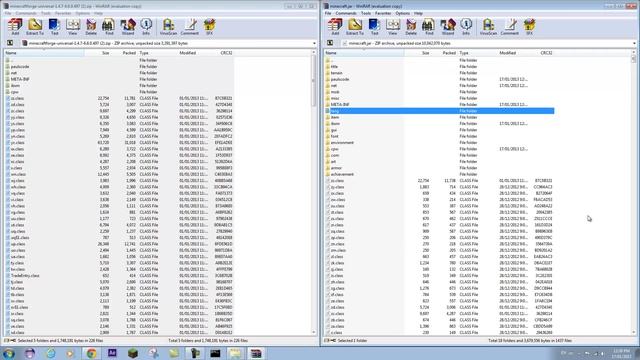
Task: Open Commands menu in minecraftforge zip window
Action: (x=26, y=13)
